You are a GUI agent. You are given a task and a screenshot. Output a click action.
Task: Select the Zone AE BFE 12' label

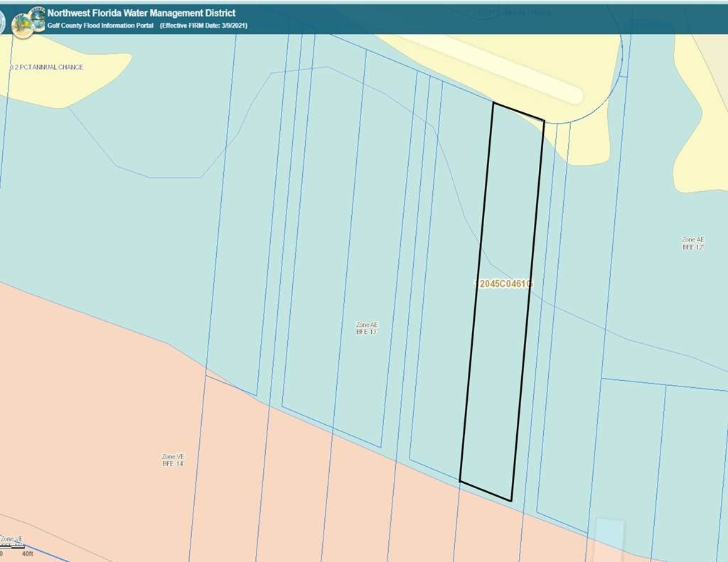tap(692, 244)
